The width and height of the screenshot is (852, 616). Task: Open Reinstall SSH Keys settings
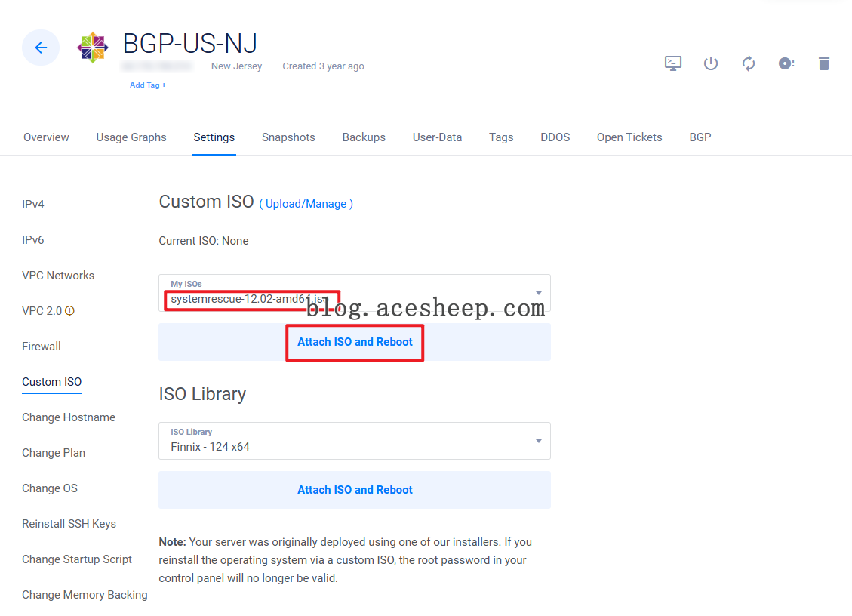point(69,524)
